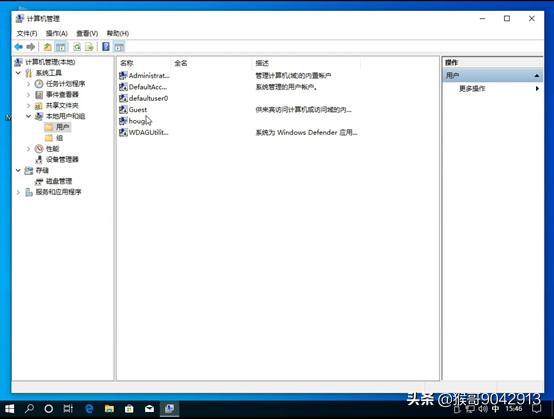Open Windows Start menu
Viewport: 554px width, 419px height.
10,409
